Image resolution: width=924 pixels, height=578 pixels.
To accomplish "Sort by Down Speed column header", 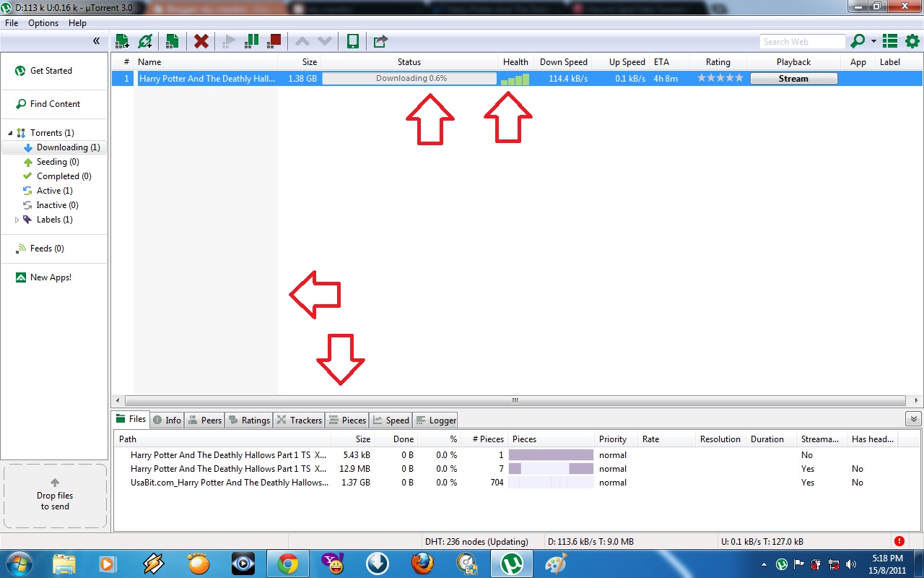I will coord(563,62).
